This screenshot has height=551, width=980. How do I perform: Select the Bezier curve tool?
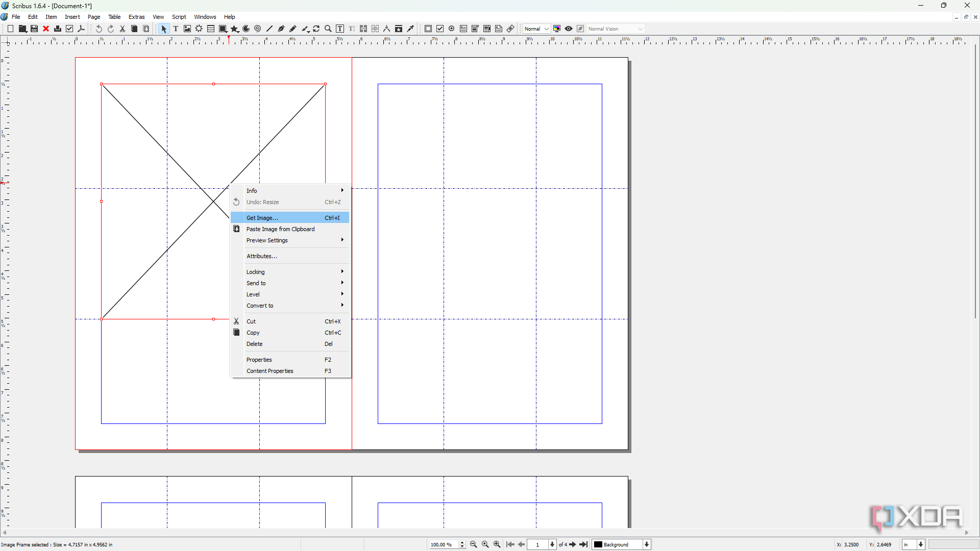pyautogui.click(x=281, y=29)
